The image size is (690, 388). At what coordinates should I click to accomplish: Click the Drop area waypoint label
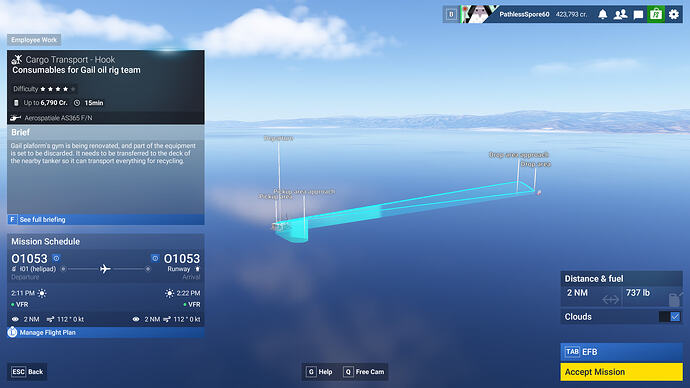(x=536, y=164)
